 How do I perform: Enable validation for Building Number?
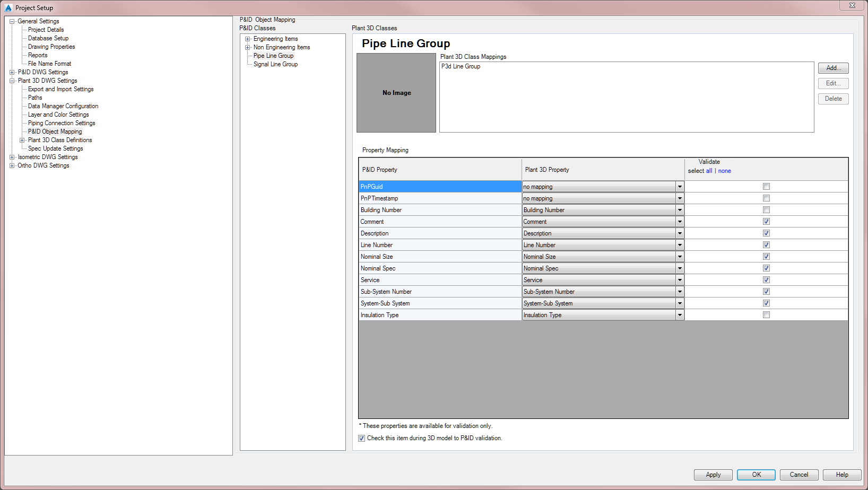[x=766, y=209]
